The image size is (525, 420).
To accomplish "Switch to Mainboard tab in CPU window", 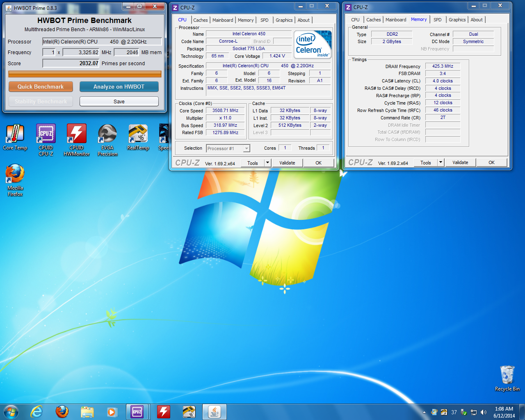I will click(223, 20).
